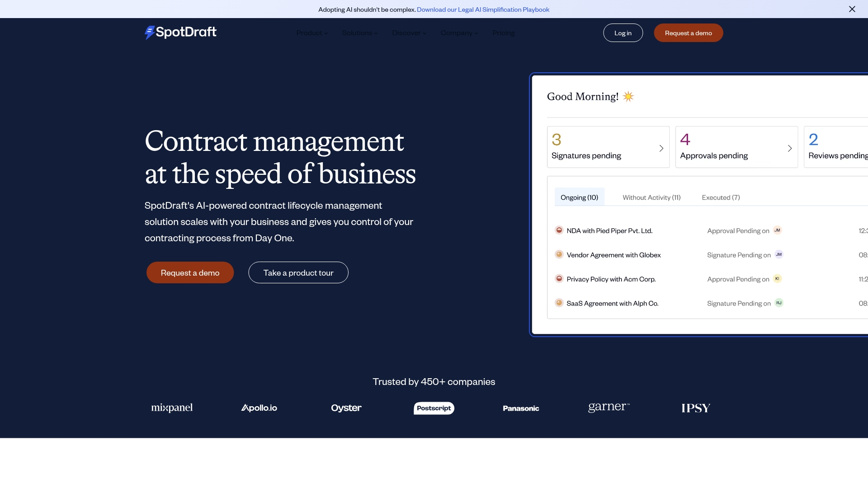The image size is (868, 488).
Task: Dismiss the top announcement banner
Action: [852, 9]
